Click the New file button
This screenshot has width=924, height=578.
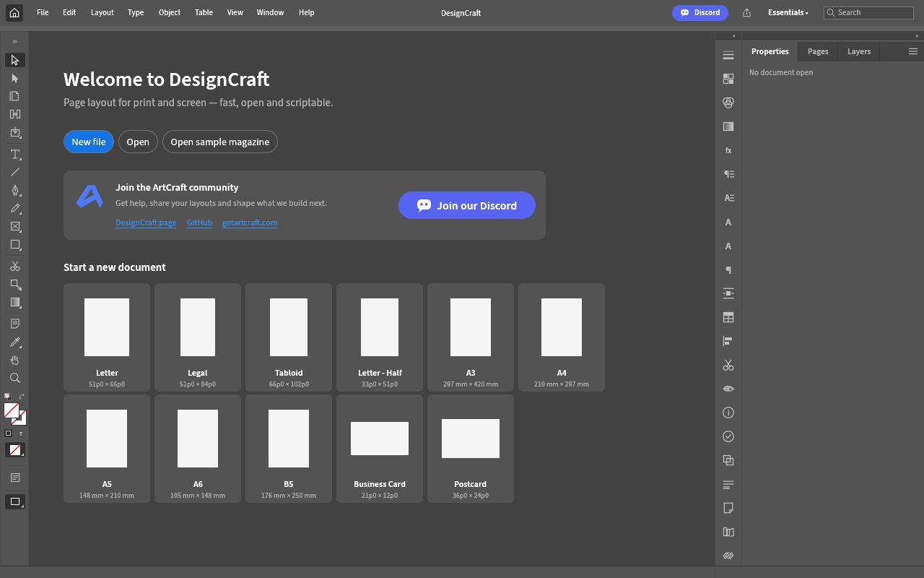(x=89, y=142)
